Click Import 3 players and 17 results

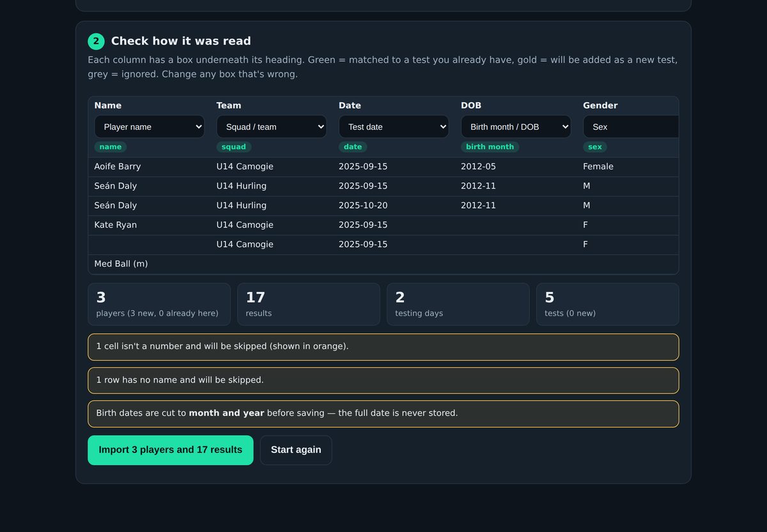[x=171, y=450]
